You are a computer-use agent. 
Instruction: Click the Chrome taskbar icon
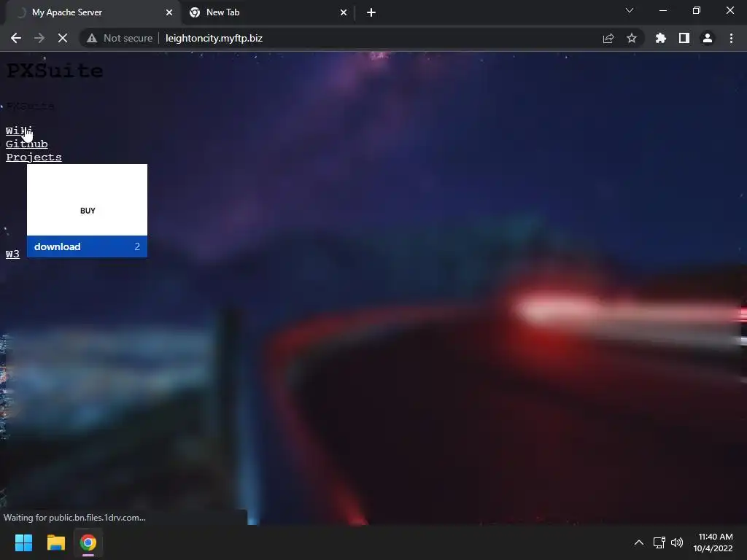(88, 542)
